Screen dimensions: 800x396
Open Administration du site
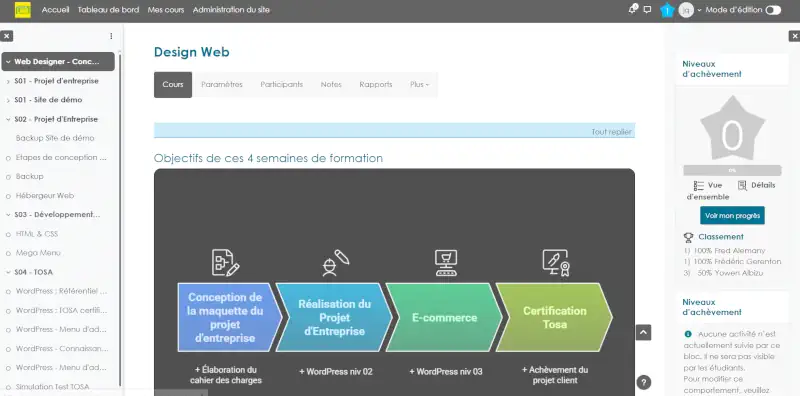coord(231,10)
